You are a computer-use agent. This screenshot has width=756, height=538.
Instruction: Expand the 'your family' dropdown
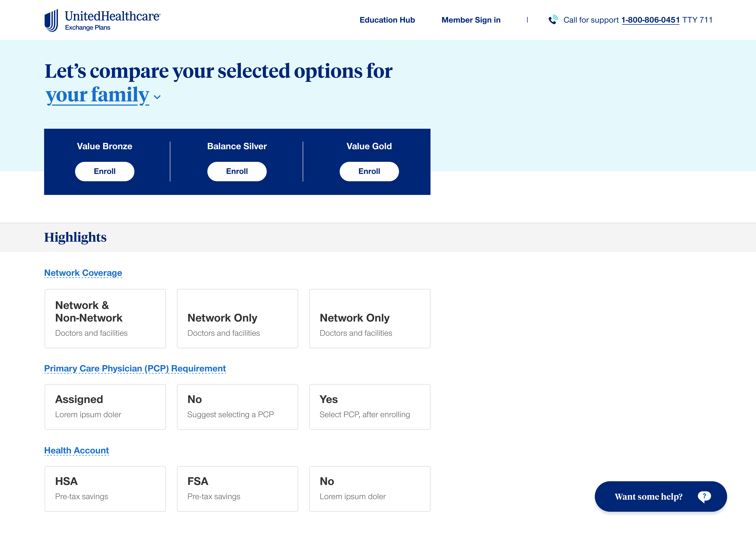97,95
